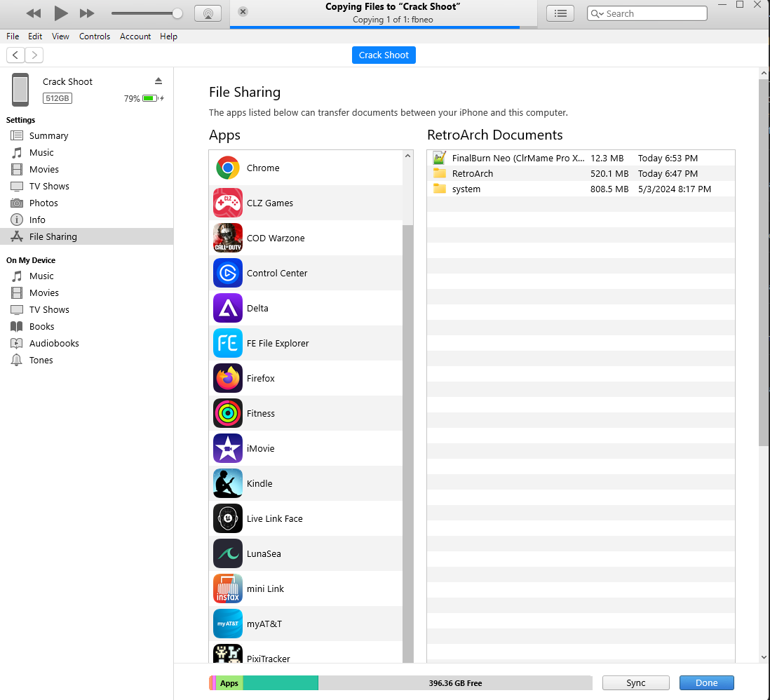
Task: Select the CLZ Games app icon
Action: point(228,203)
